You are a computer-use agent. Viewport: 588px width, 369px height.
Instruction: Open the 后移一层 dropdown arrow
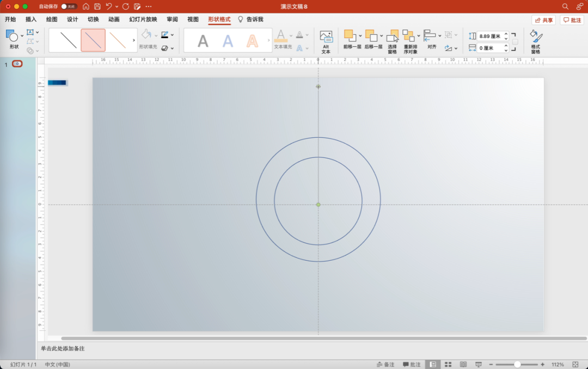coord(381,36)
